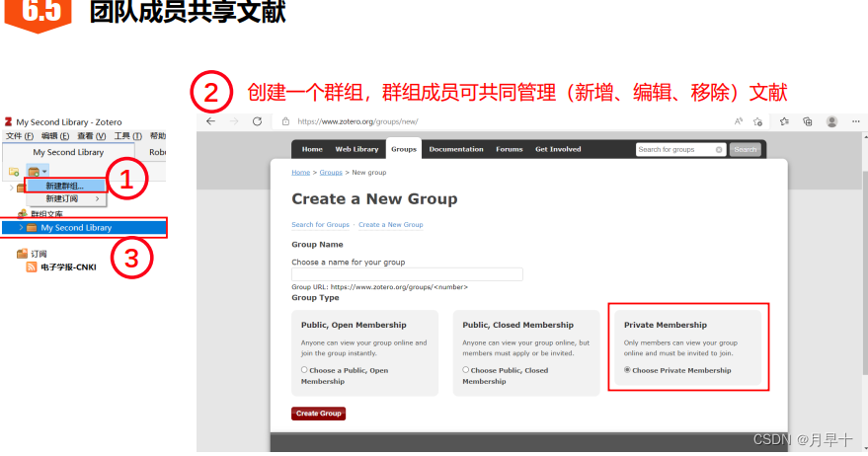Click the Search button on zotero.org
This screenshot has height=456, width=868.
(x=746, y=149)
